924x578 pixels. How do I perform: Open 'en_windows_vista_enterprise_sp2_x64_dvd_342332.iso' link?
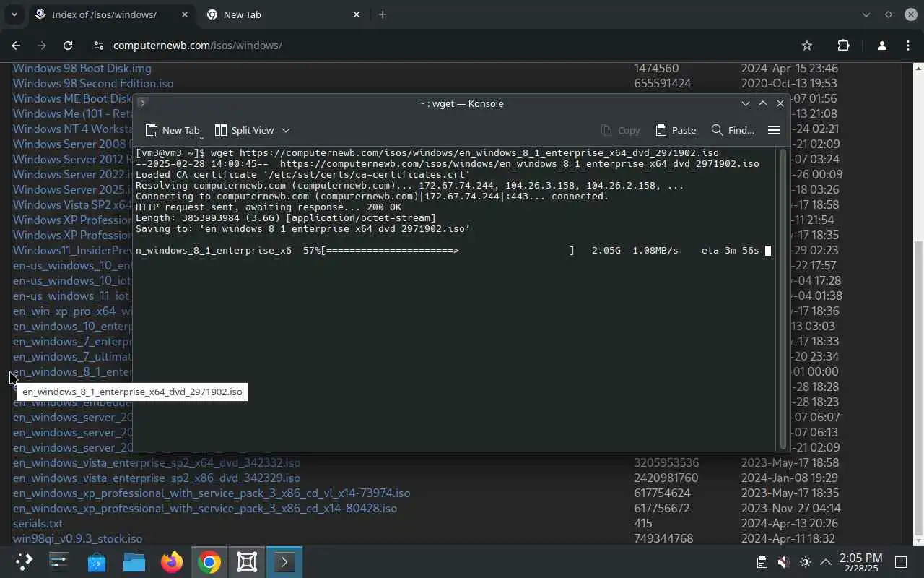157,462
